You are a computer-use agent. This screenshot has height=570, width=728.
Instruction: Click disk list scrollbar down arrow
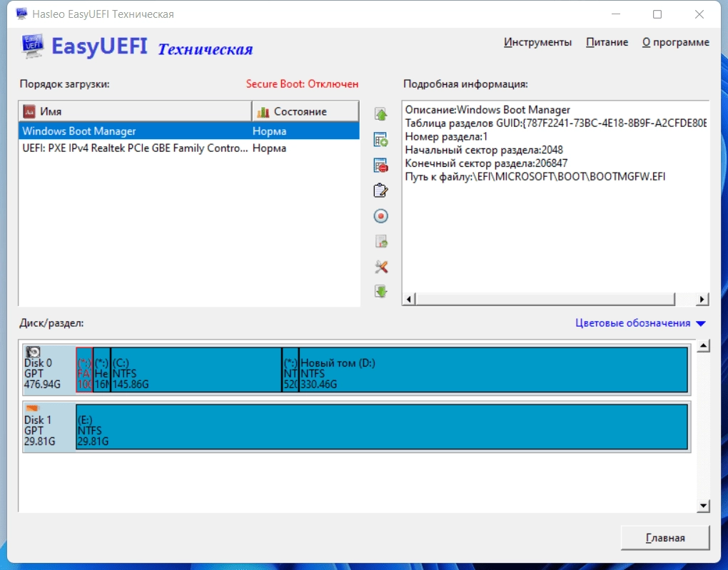704,506
